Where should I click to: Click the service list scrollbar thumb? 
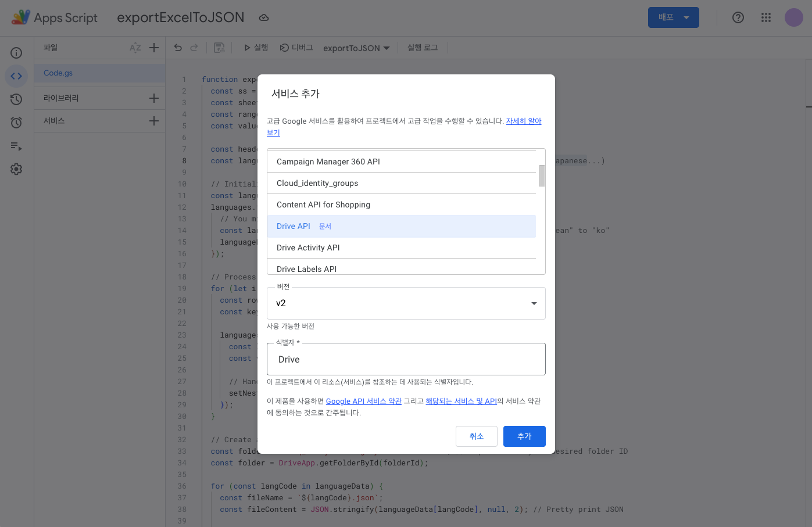(542, 175)
